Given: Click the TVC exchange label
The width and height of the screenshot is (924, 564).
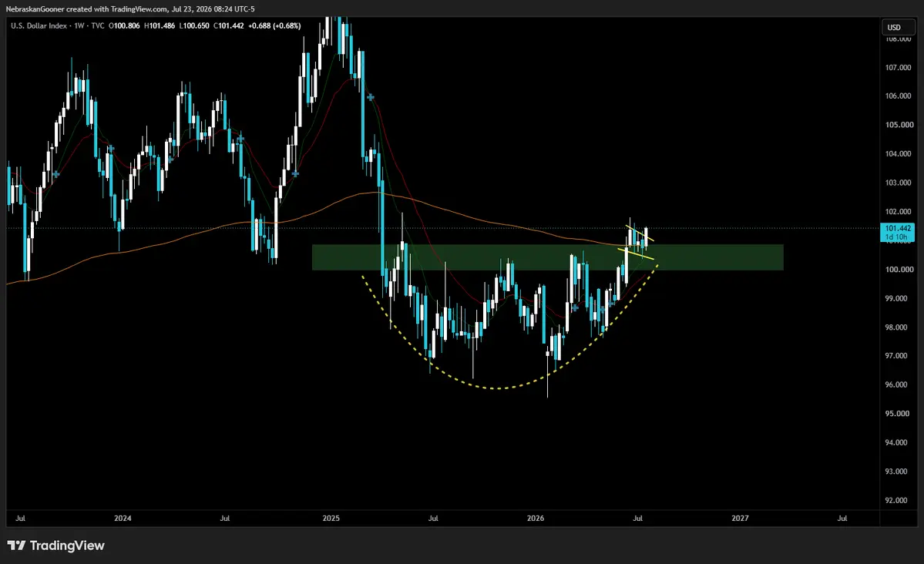Looking at the screenshot, I should [x=98, y=26].
